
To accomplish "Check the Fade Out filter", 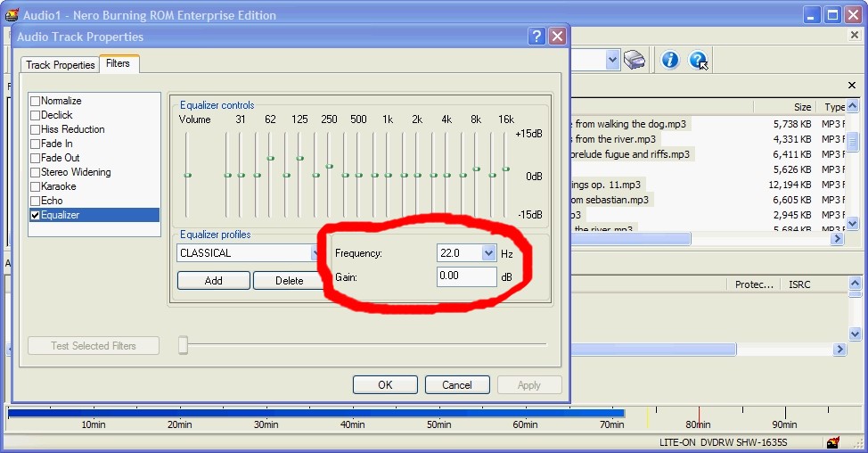I will click(x=35, y=158).
